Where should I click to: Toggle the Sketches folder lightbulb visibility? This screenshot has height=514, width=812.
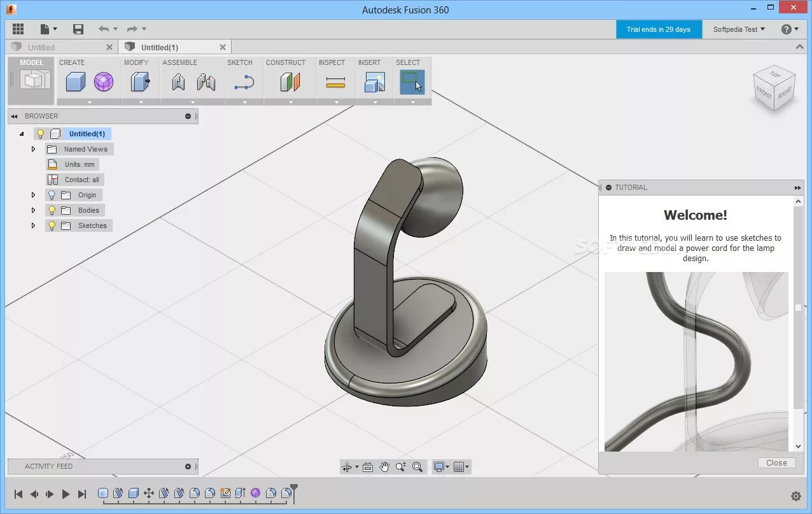tap(52, 225)
